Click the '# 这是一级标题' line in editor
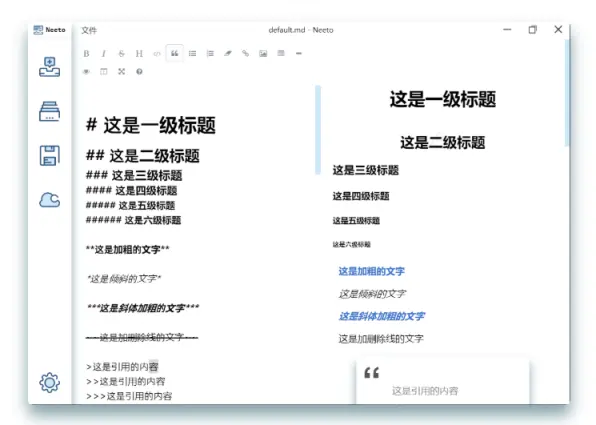The height and width of the screenshot is (425, 596). (151, 125)
